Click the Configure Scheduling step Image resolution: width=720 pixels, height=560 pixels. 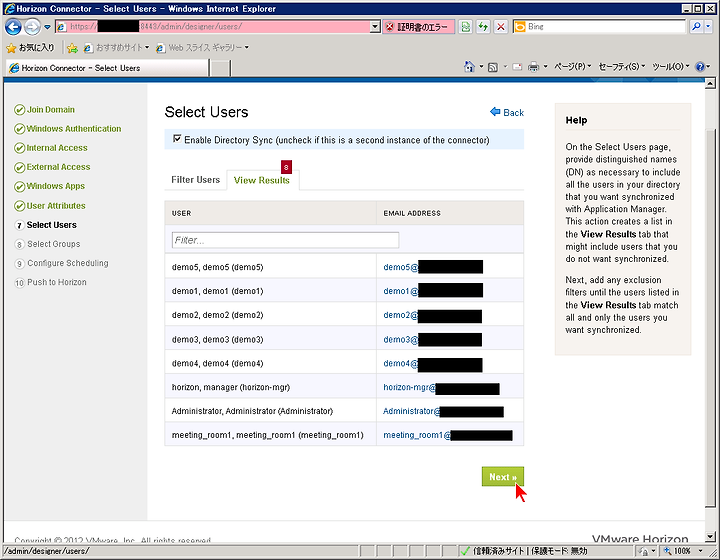(x=62, y=263)
